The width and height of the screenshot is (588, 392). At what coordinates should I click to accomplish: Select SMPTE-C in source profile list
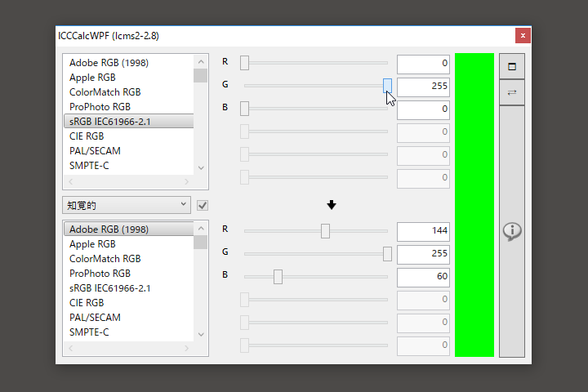[x=129, y=166]
